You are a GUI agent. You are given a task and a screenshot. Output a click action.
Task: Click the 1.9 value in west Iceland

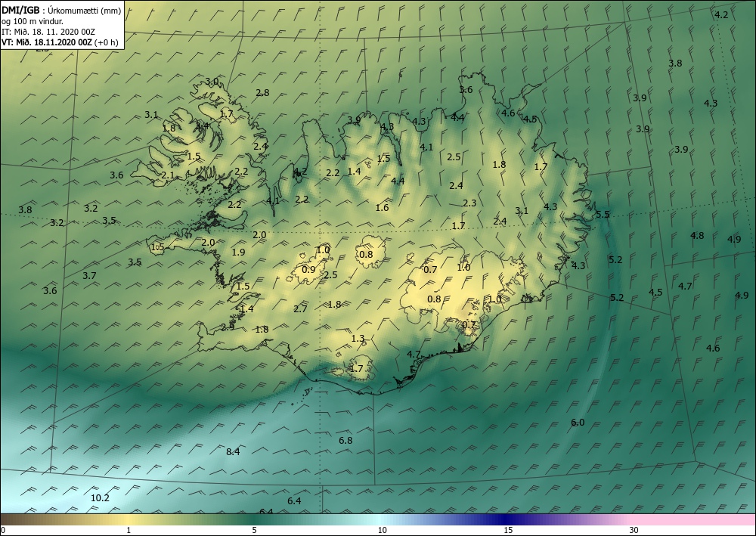[238, 252]
